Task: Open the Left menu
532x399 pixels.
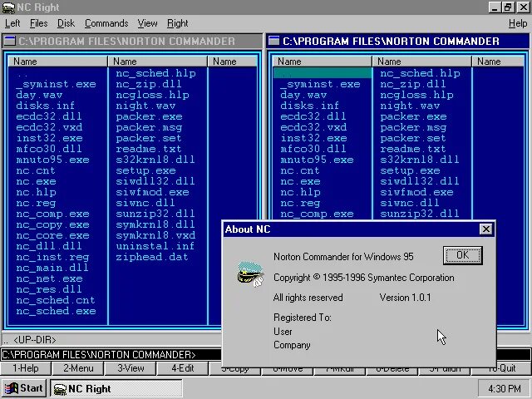Action: click(x=12, y=23)
